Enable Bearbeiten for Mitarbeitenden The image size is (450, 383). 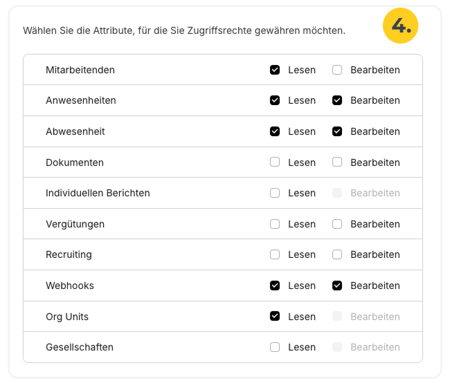(x=337, y=70)
